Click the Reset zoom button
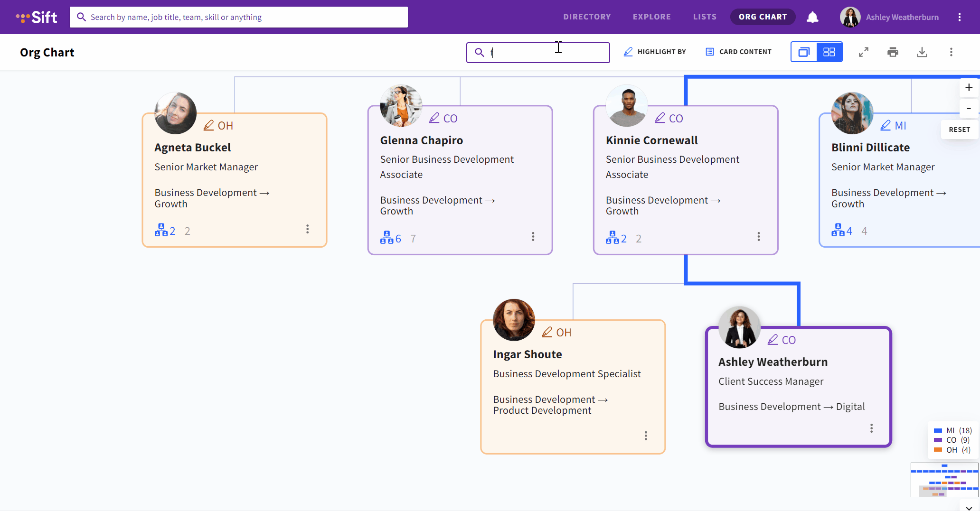The image size is (980, 511). (x=960, y=129)
